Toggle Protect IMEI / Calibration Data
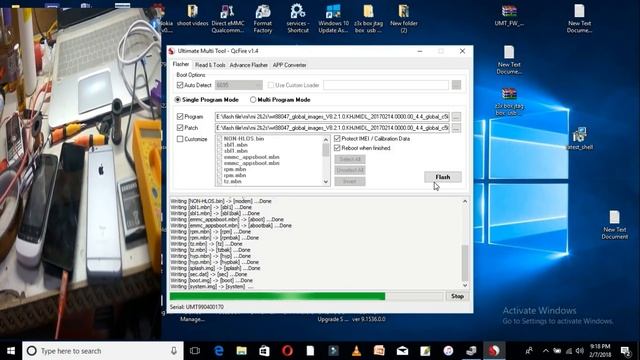Viewport: 640px width, 360px height. point(337,139)
